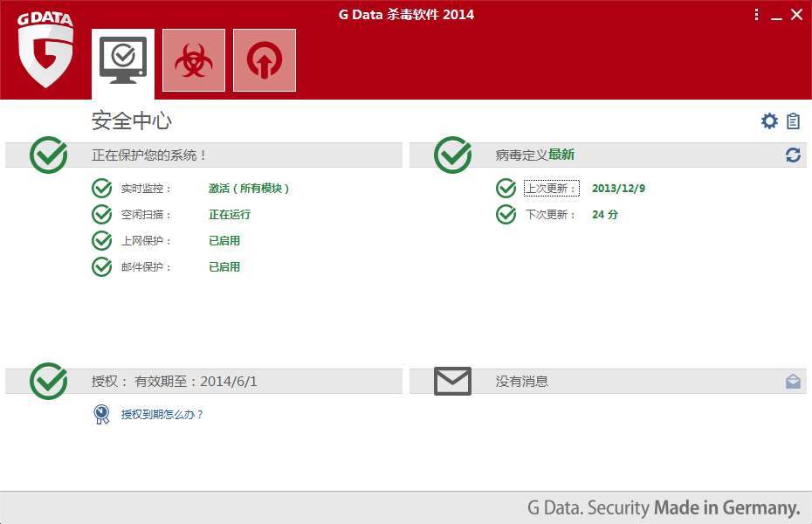Click 正在运行 status for idle scan
812x524 pixels.
click(230, 215)
